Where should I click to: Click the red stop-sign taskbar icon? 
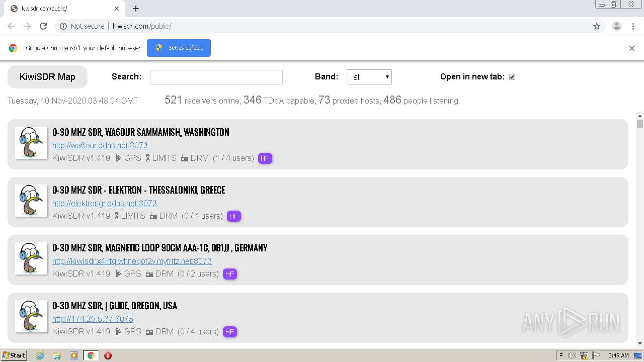(x=108, y=355)
